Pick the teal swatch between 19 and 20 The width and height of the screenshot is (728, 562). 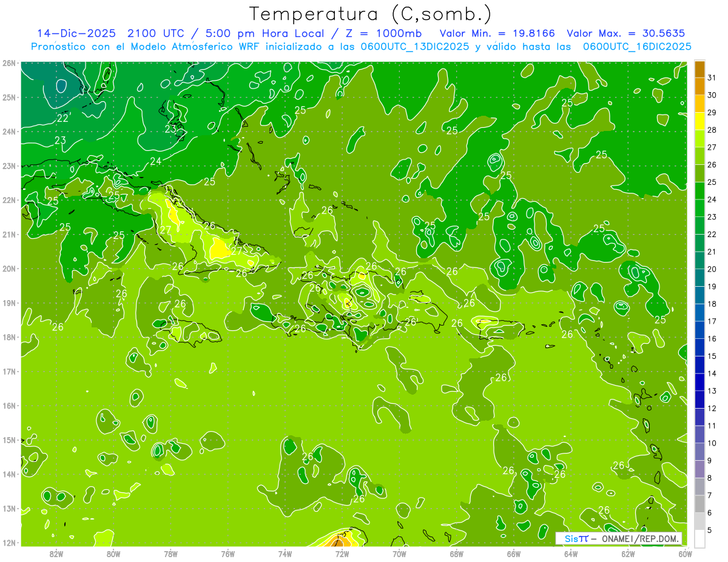click(x=699, y=278)
